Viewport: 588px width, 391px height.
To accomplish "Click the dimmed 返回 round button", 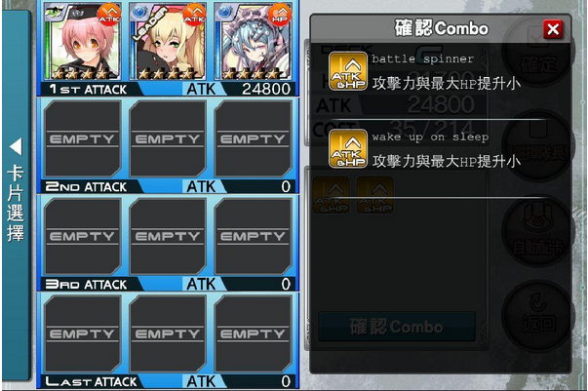I will [x=538, y=315].
